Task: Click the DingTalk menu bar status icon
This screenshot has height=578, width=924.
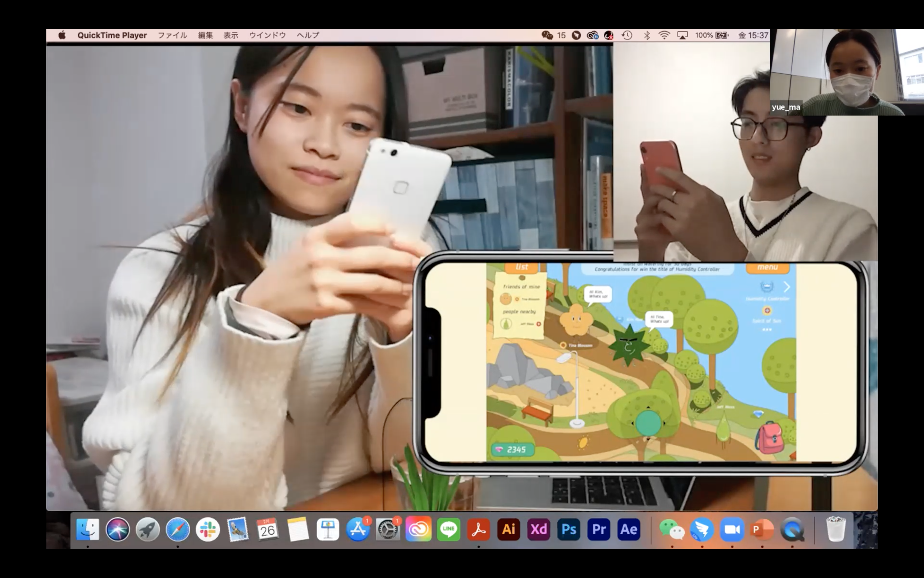Action: [576, 35]
